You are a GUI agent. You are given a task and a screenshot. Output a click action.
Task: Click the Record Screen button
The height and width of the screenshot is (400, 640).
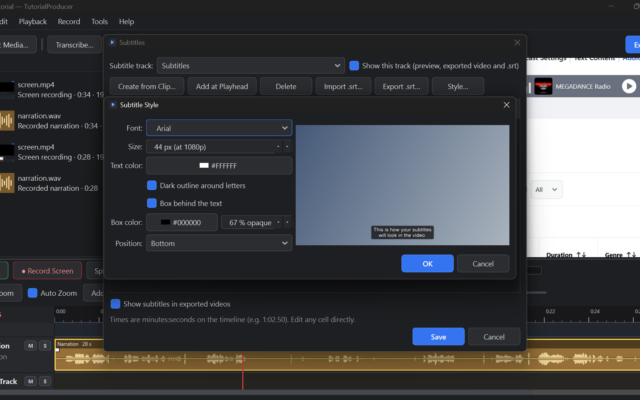click(47, 271)
